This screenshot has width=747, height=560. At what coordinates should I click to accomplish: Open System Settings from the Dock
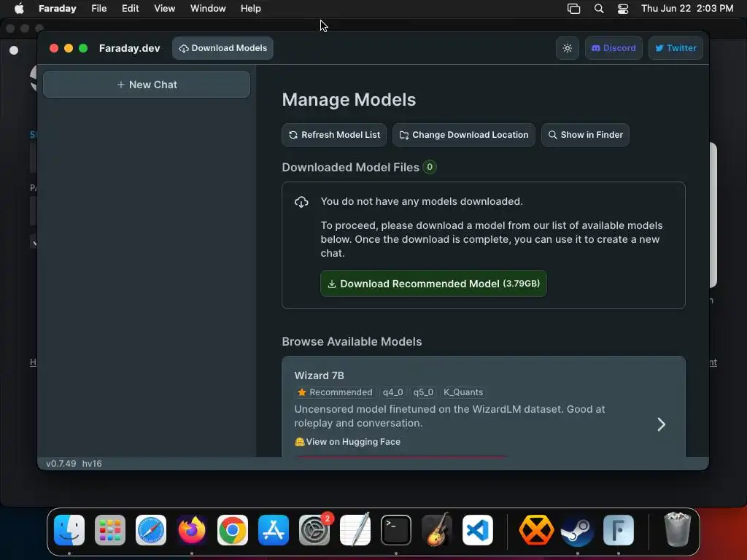pyautogui.click(x=314, y=530)
